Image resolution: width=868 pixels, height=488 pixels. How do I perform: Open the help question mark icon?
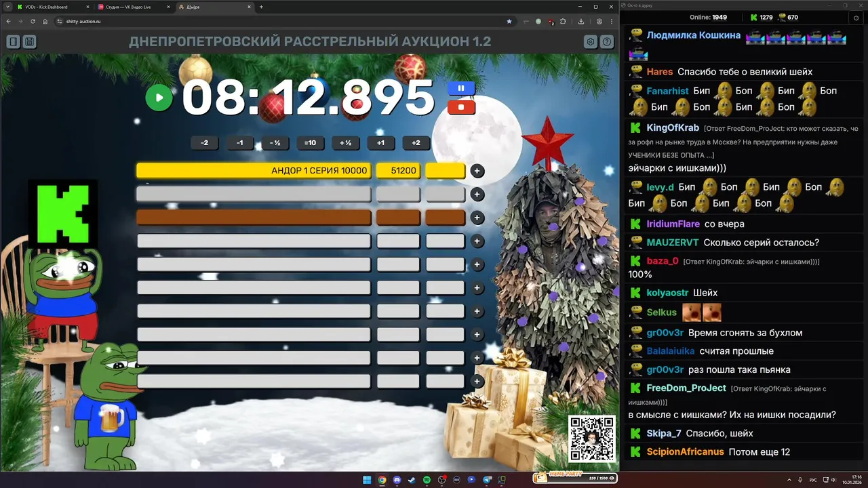[607, 42]
